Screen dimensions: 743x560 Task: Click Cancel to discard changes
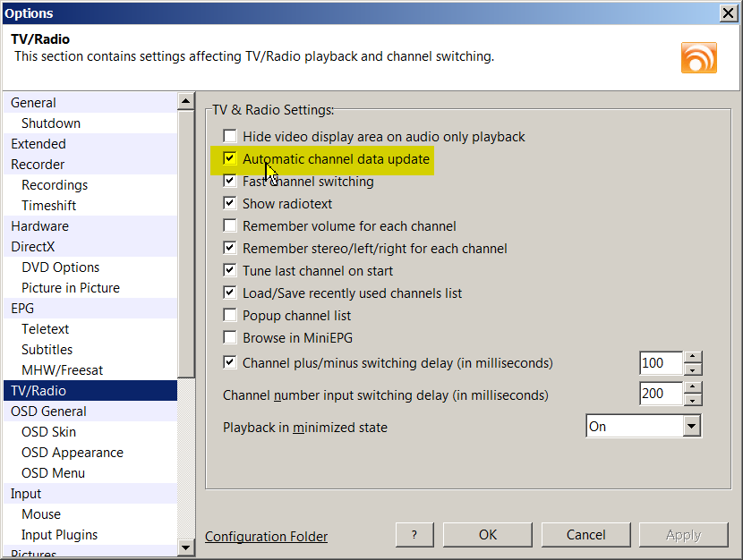click(586, 535)
